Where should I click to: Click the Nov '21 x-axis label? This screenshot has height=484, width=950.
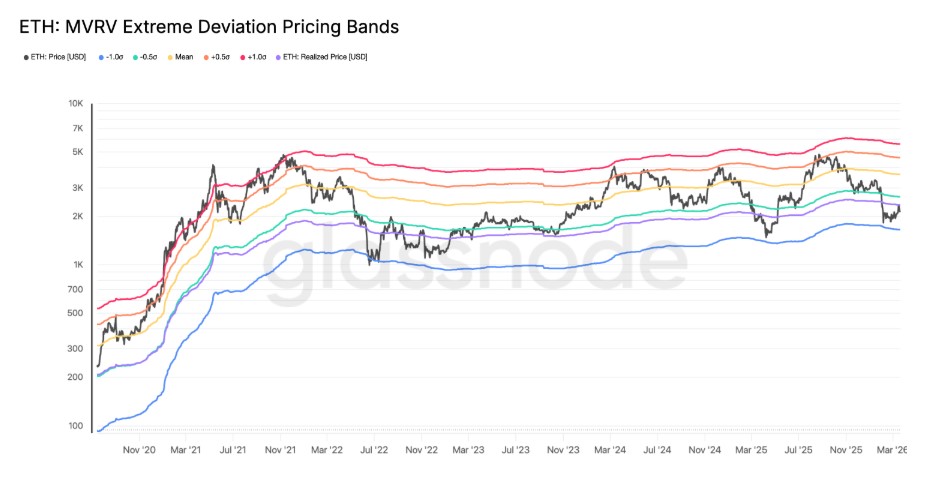coord(287,451)
